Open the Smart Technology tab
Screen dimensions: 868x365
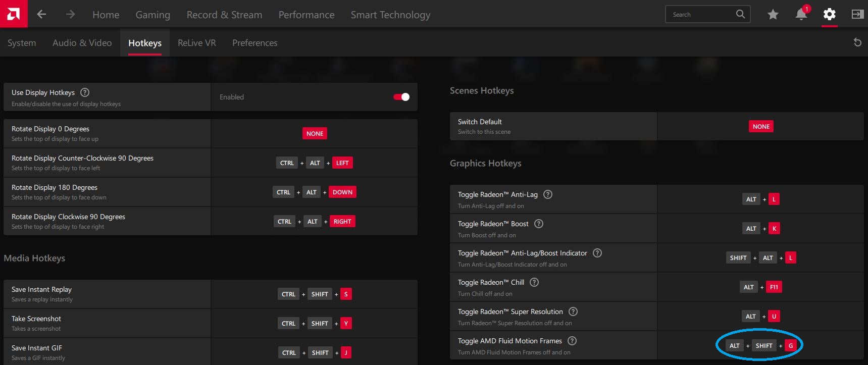(x=391, y=15)
